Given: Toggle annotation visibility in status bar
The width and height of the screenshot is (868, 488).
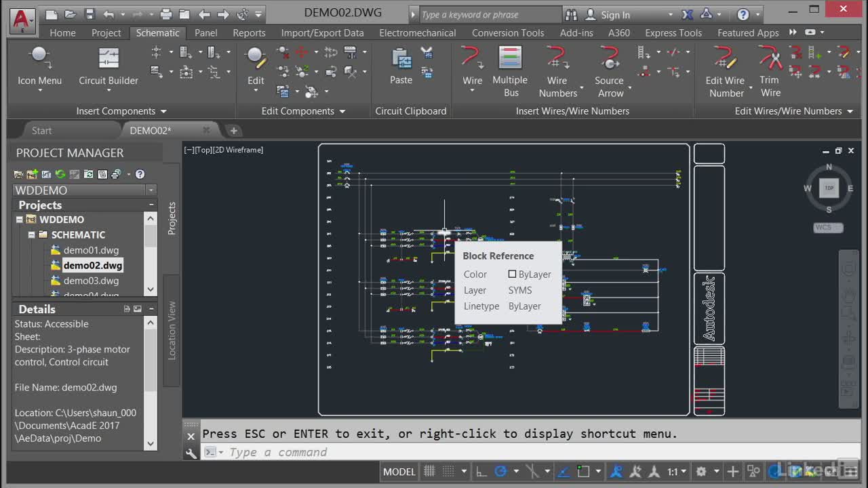Looking at the screenshot, I should click(616, 471).
